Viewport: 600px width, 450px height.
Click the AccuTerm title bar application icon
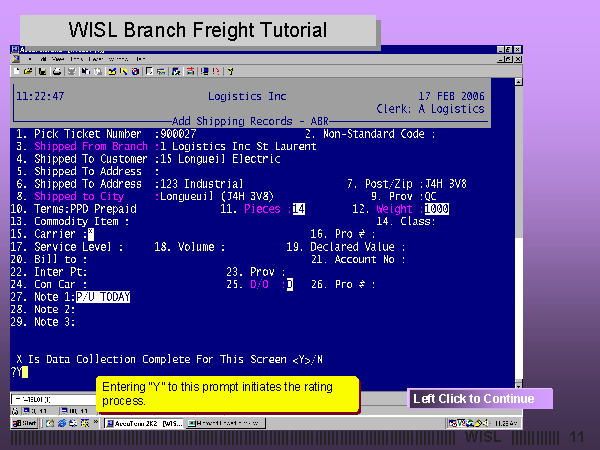15,49
